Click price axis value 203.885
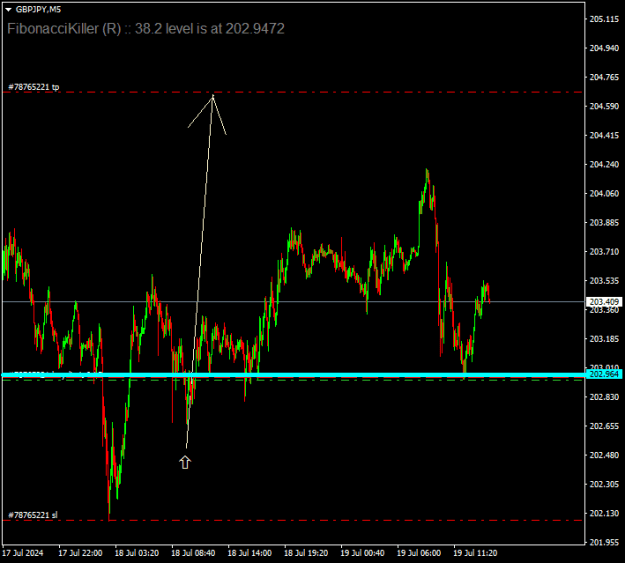Image resolution: width=625 pixels, height=563 pixels. [604, 222]
